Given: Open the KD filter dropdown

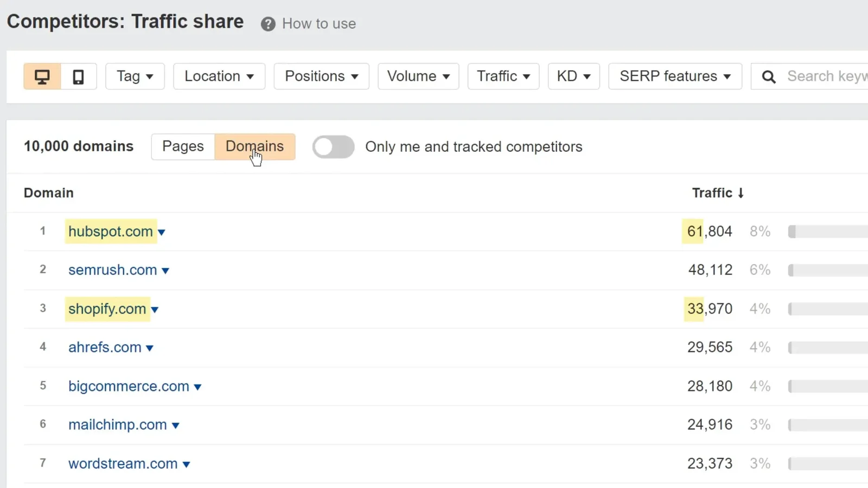Looking at the screenshot, I should 573,76.
